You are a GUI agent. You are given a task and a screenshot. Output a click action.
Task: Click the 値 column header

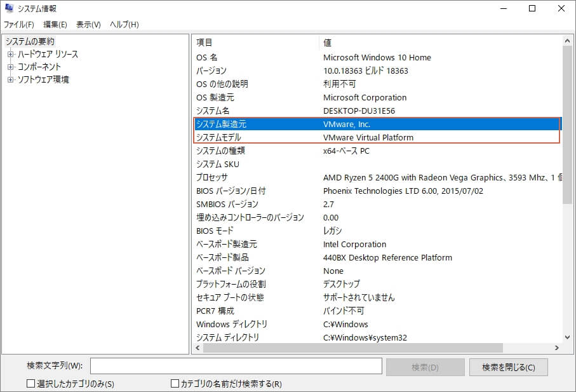[x=441, y=43]
